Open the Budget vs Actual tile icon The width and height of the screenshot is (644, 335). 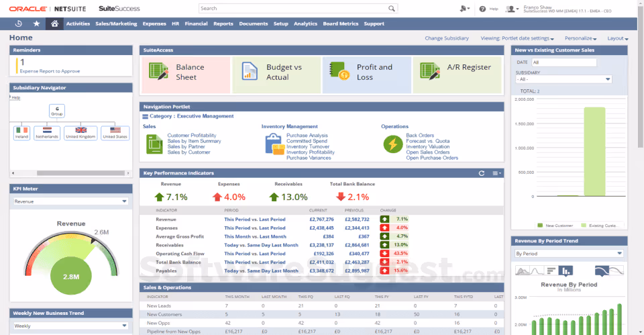click(250, 71)
